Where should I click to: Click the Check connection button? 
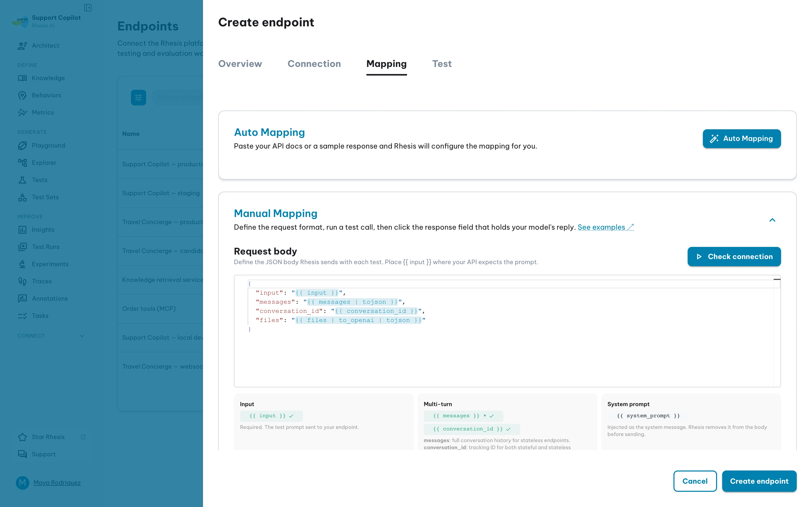coord(734,257)
